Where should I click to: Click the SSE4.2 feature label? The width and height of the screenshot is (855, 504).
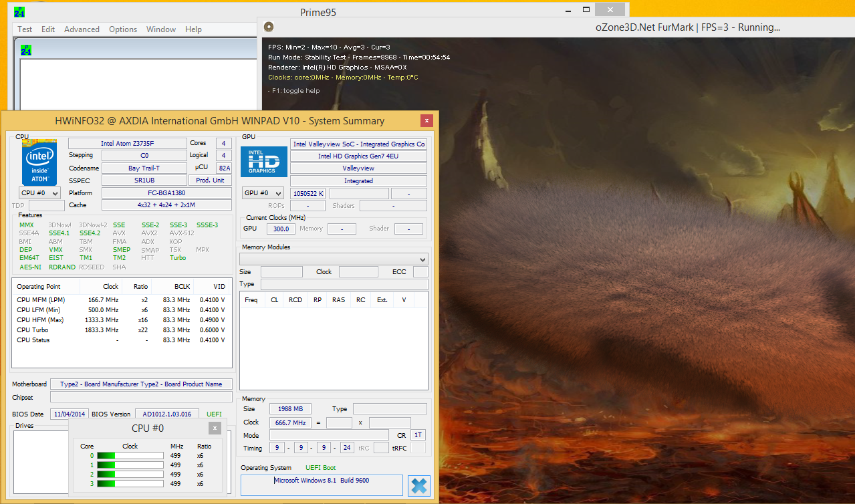coord(90,233)
